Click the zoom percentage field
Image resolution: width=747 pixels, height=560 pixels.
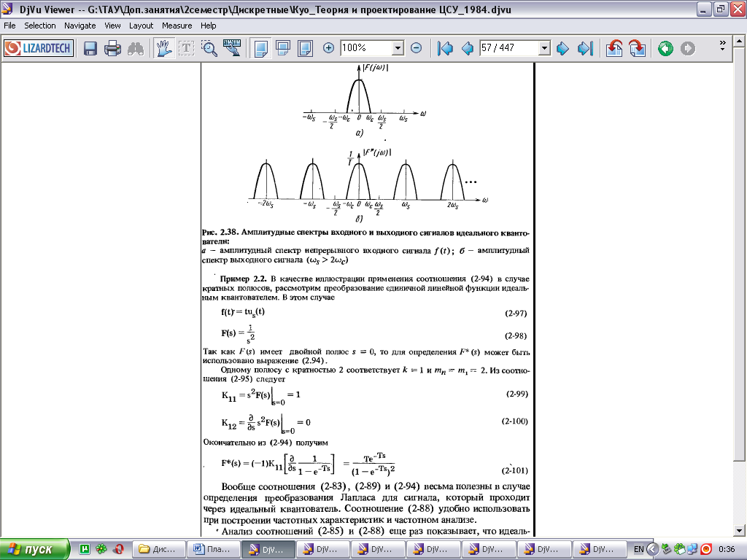[x=366, y=47]
